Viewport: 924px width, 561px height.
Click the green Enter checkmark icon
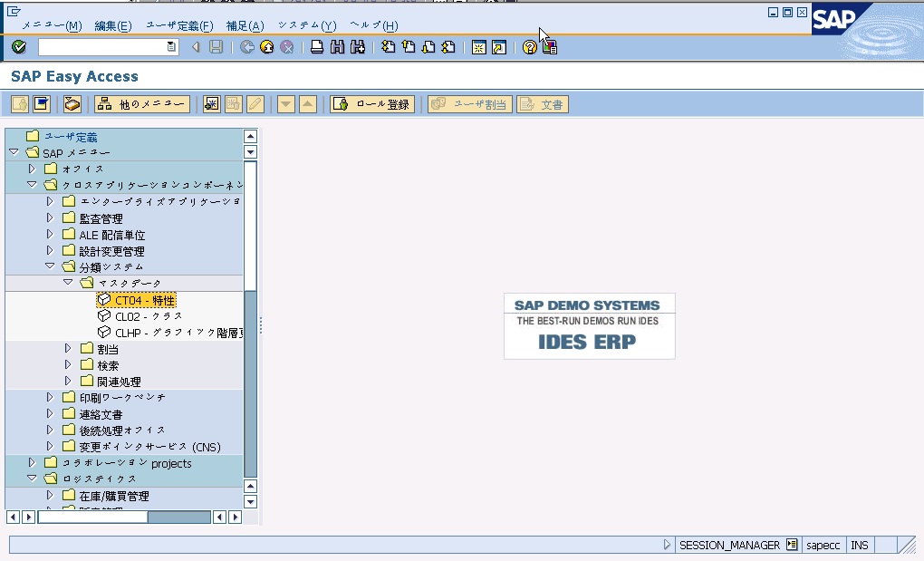pyautogui.click(x=19, y=46)
